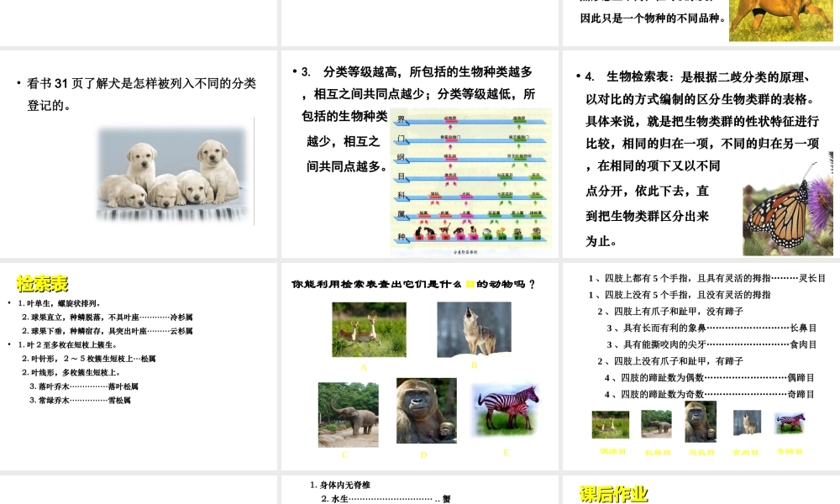Click the line '1. 叶 2 至多枚在短枝上簇生。'

(67, 345)
